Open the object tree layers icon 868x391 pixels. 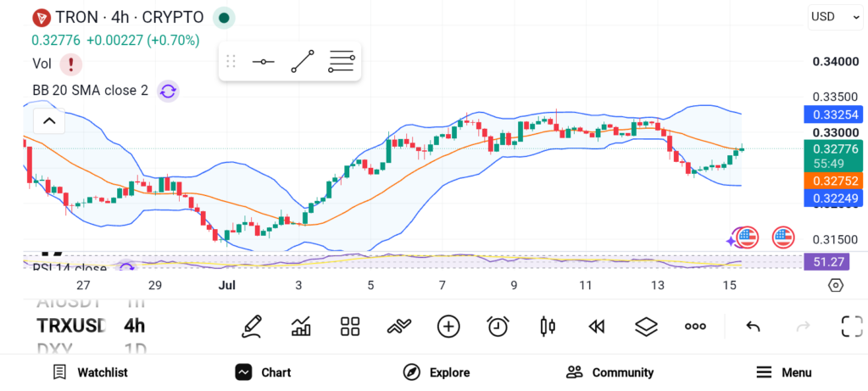click(646, 327)
